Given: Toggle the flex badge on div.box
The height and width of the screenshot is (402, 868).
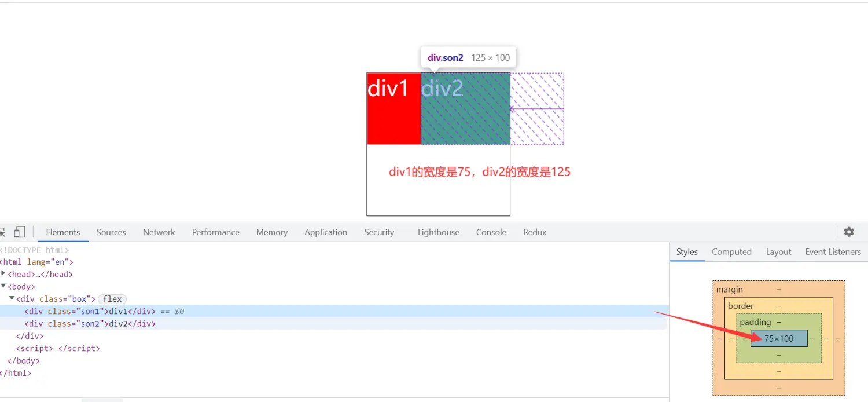Looking at the screenshot, I should click(112, 299).
